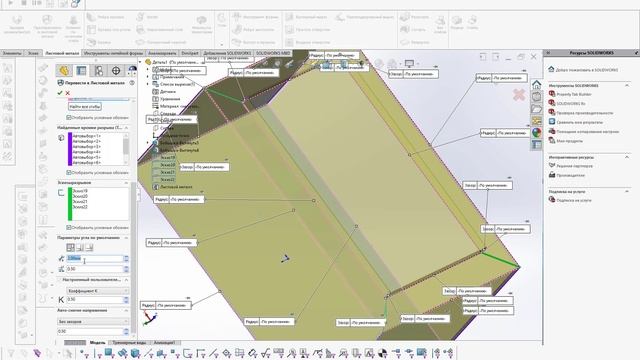This screenshot has height=360, width=640.
Task: Select Эскиз19 in rip sketches list
Action: 80,191
